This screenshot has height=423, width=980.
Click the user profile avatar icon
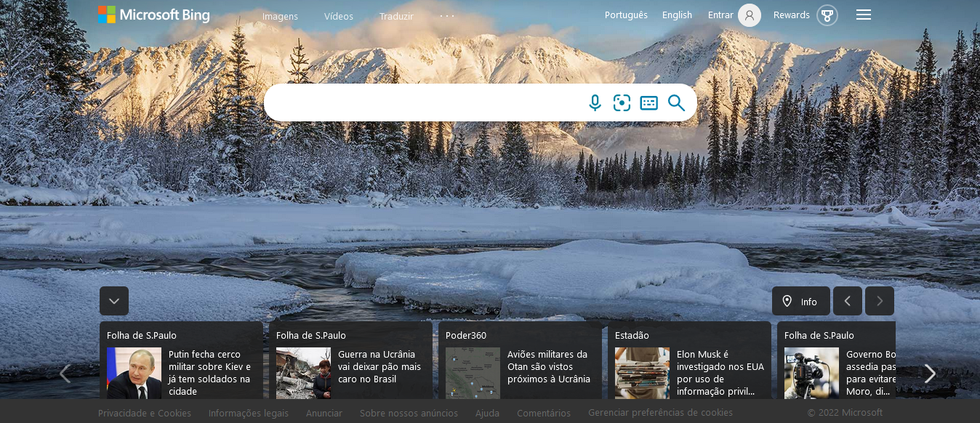(749, 15)
